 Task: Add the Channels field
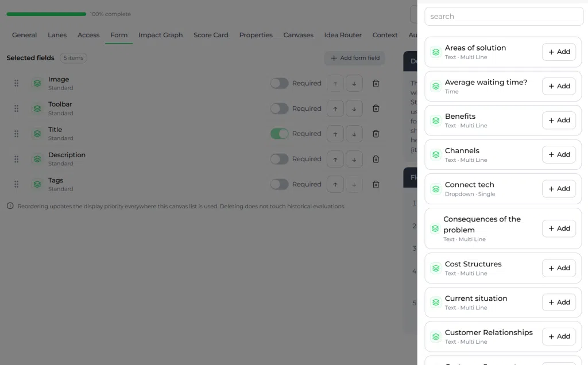point(559,155)
